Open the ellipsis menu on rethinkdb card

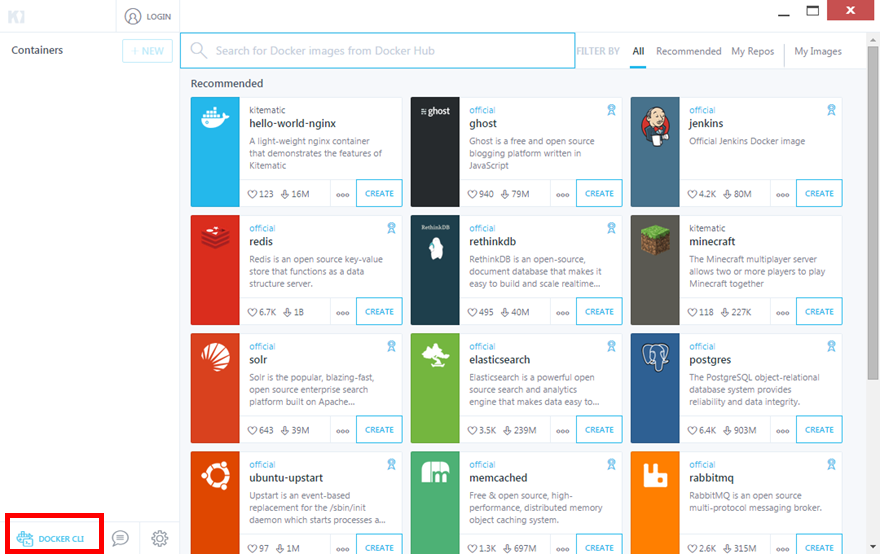(562, 312)
